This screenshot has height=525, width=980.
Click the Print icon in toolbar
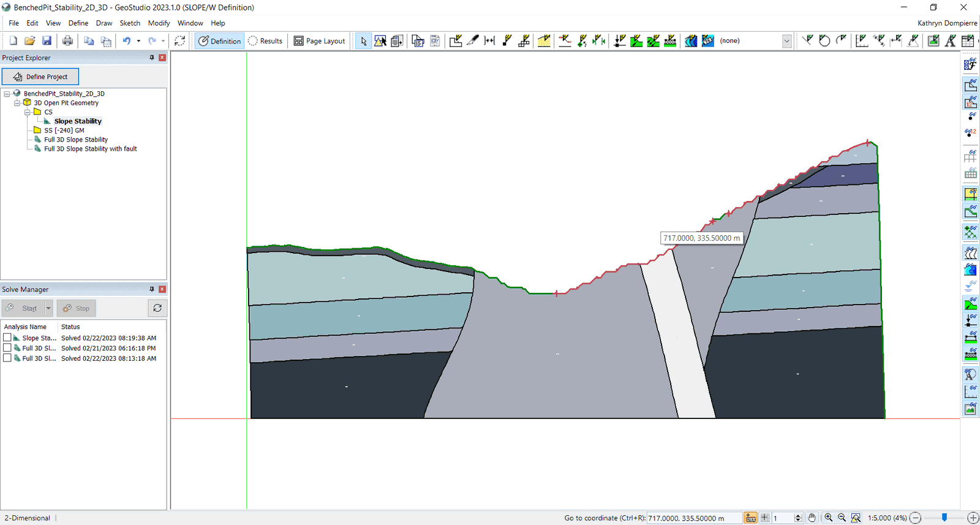[x=67, y=40]
